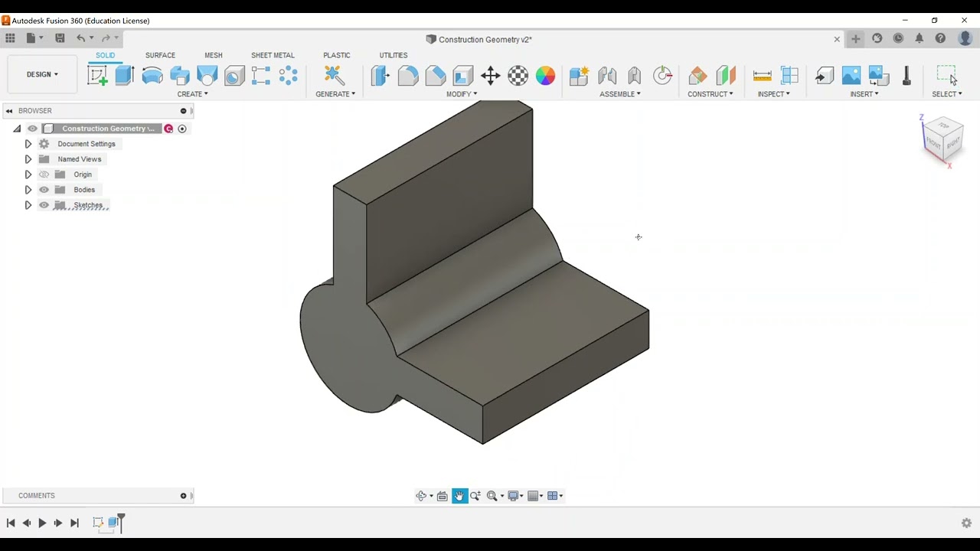Click the Insert McMaster-Carr Component bolt icon
Image resolution: width=980 pixels, height=551 pixels.
click(906, 75)
